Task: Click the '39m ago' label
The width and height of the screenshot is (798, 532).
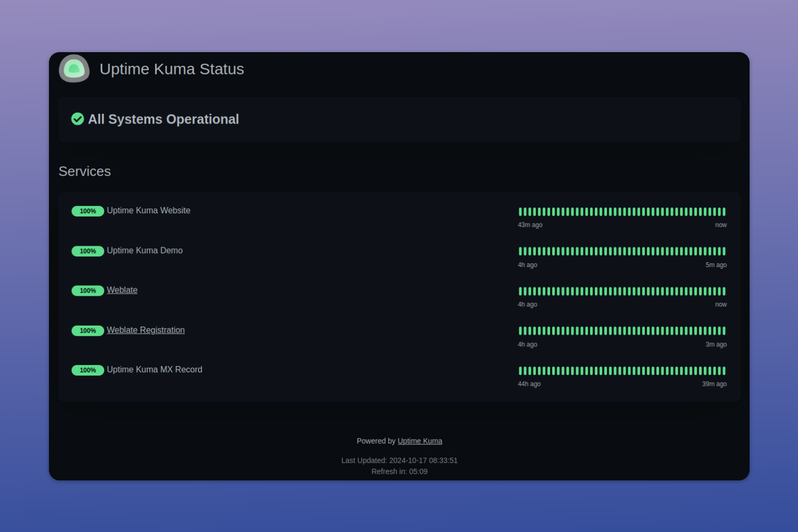Action: point(714,384)
